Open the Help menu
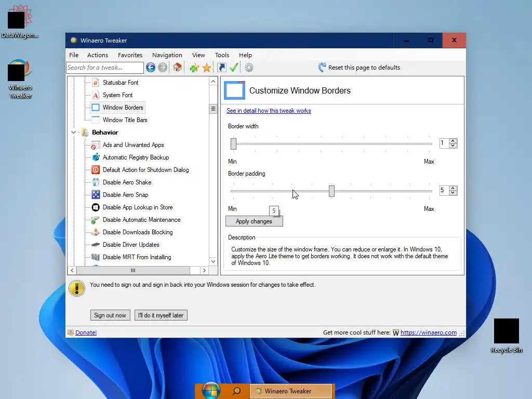Viewport: 532px width, 399px height. pyautogui.click(x=245, y=55)
